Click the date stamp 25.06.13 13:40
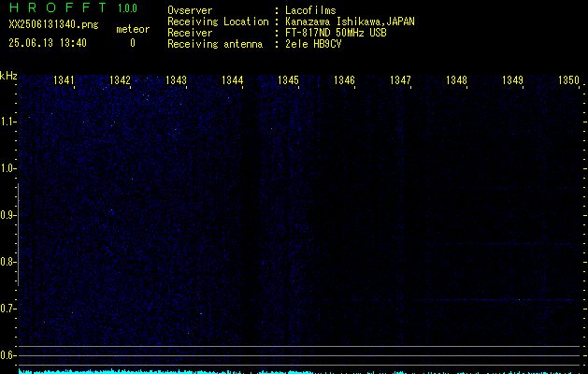588x374 pixels. (x=48, y=43)
